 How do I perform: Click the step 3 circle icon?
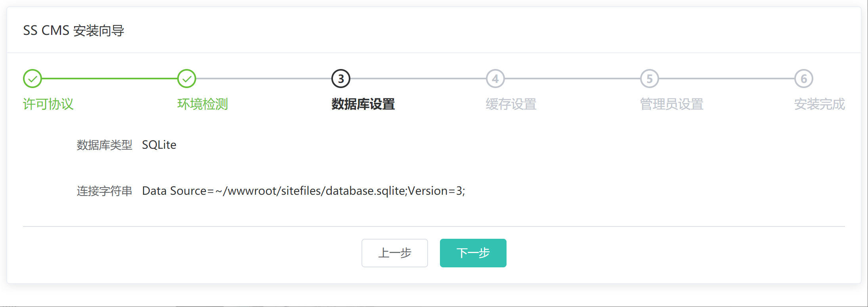[x=341, y=79]
